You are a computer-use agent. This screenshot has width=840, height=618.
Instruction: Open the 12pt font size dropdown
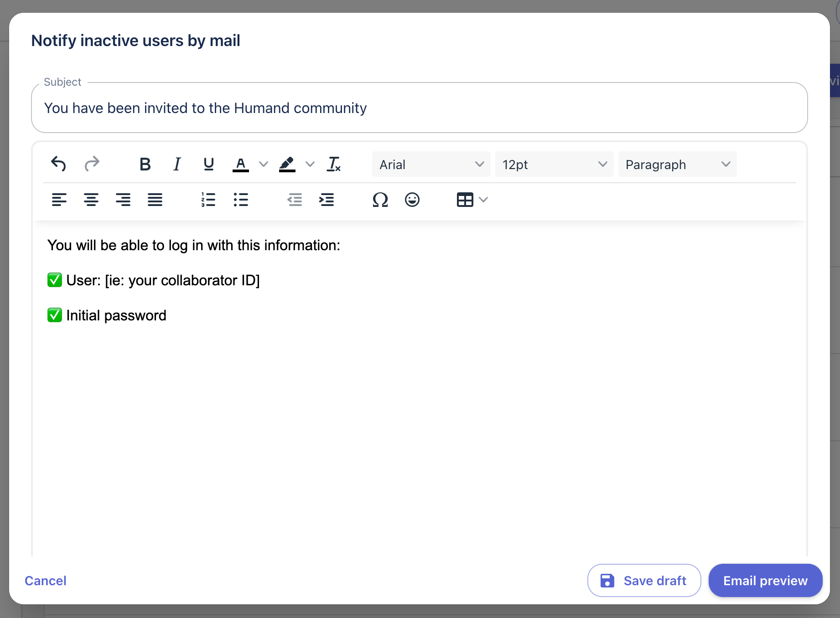tap(554, 165)
